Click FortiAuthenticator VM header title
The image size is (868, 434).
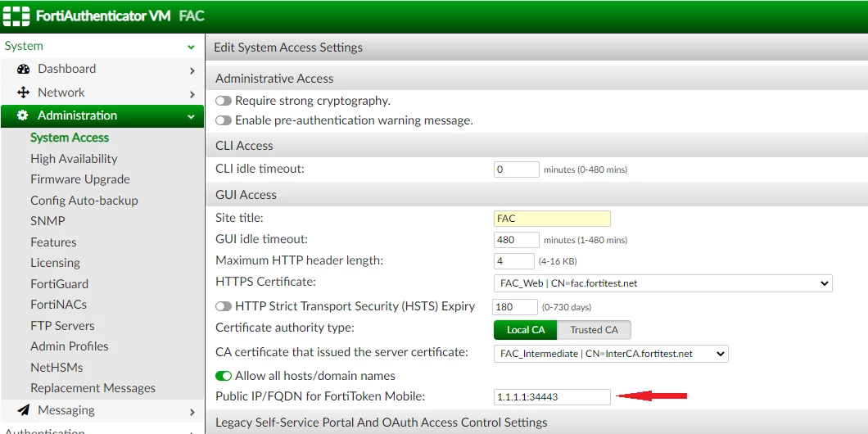click(103, 16)
